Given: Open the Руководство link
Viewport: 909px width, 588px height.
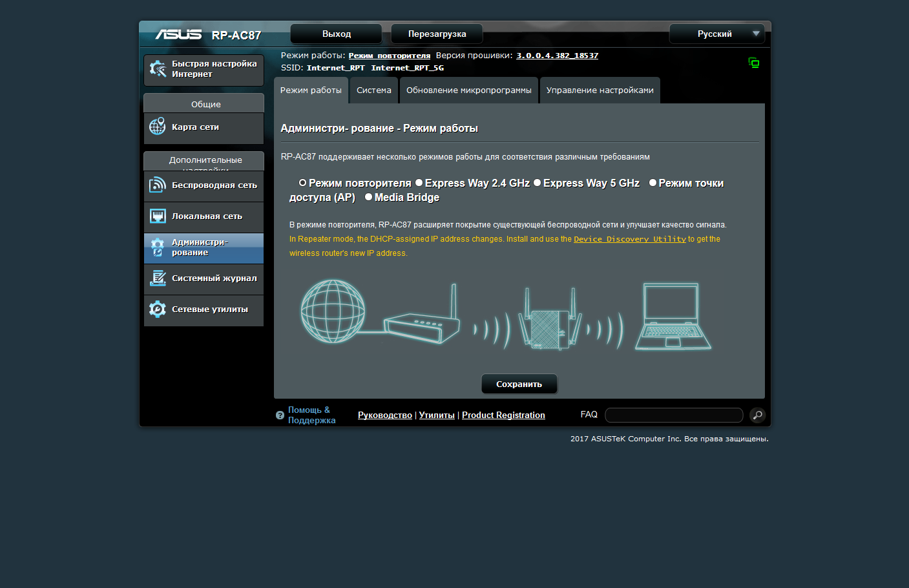Looking at the screenshot, I should [x=385, y=415].
